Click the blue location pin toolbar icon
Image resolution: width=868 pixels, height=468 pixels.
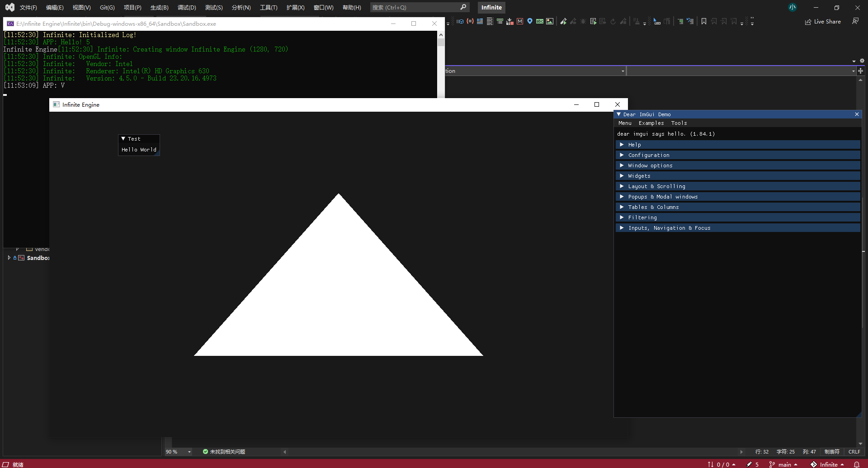coord(530,21)
